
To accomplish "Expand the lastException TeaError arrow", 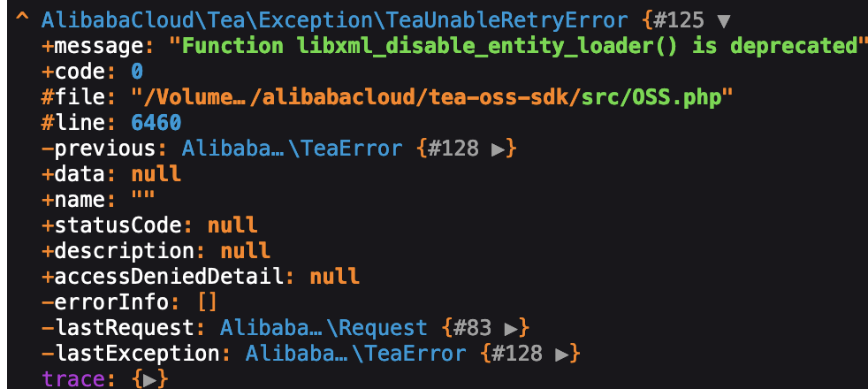I will (x=561, y=354).
